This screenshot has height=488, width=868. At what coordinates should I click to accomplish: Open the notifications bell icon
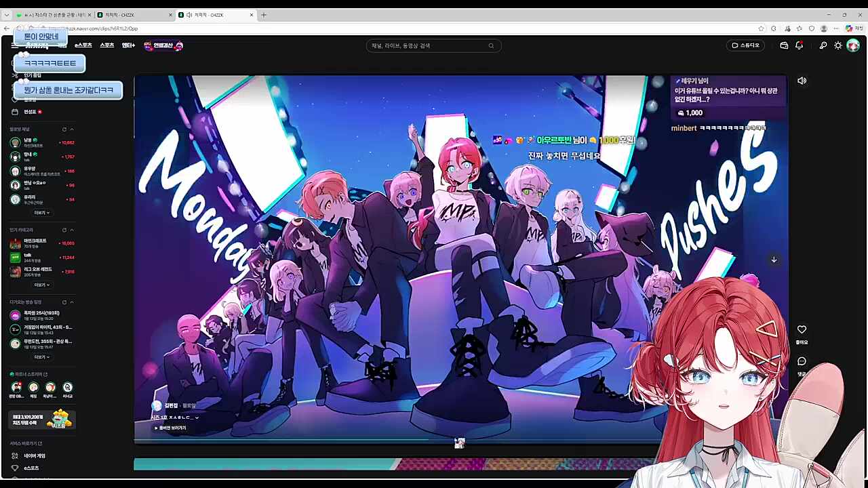799,45
